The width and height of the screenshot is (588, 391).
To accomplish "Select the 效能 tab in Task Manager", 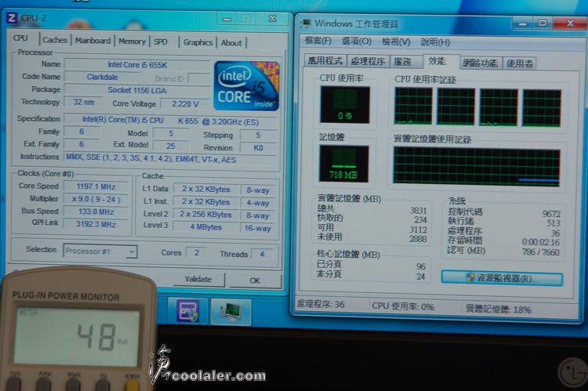I will tap(437, 61).
